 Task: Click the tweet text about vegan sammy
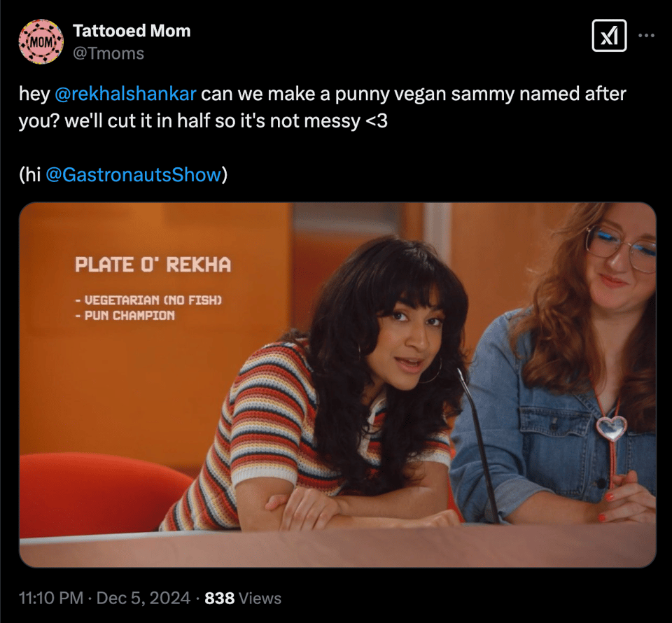point(322,107)
